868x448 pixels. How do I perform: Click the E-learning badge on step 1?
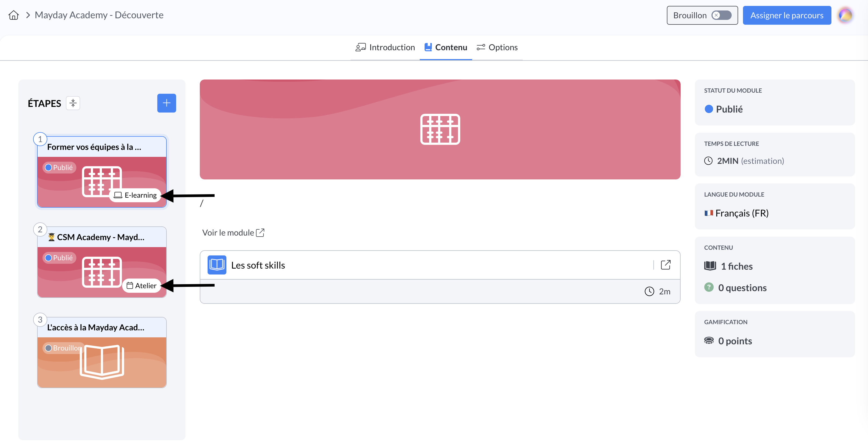tap(136, 195)
